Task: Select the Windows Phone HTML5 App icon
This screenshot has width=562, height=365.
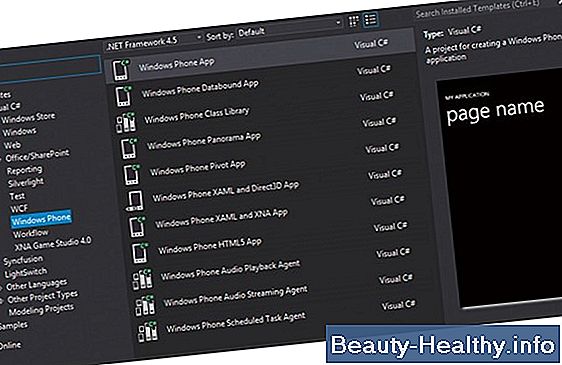Action: [140, 253]
